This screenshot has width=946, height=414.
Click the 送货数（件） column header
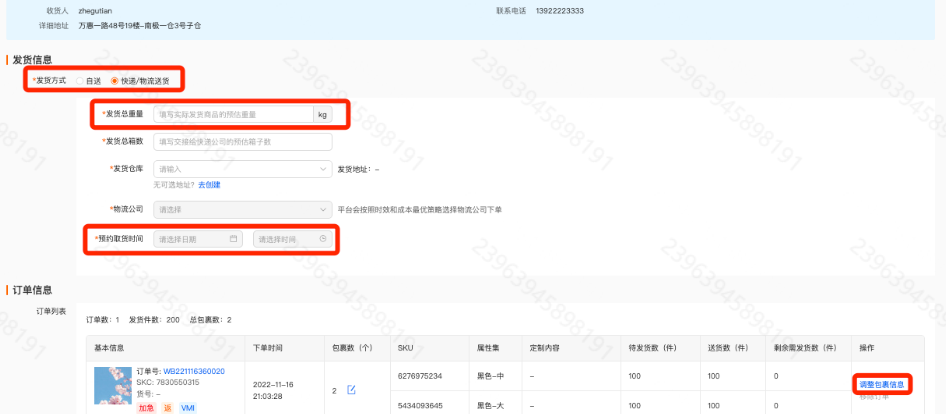(x=728, y=348)
